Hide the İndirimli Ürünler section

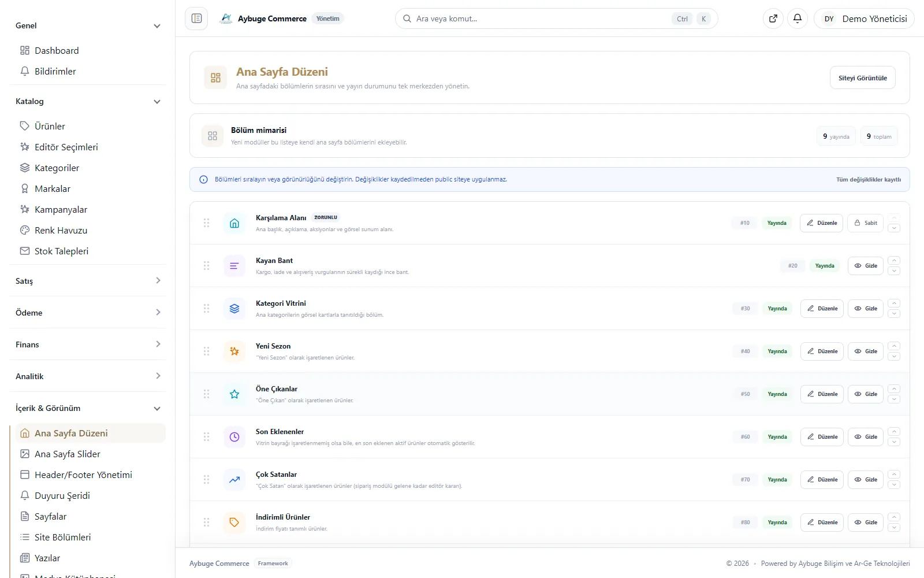click(x=866, y=523)
